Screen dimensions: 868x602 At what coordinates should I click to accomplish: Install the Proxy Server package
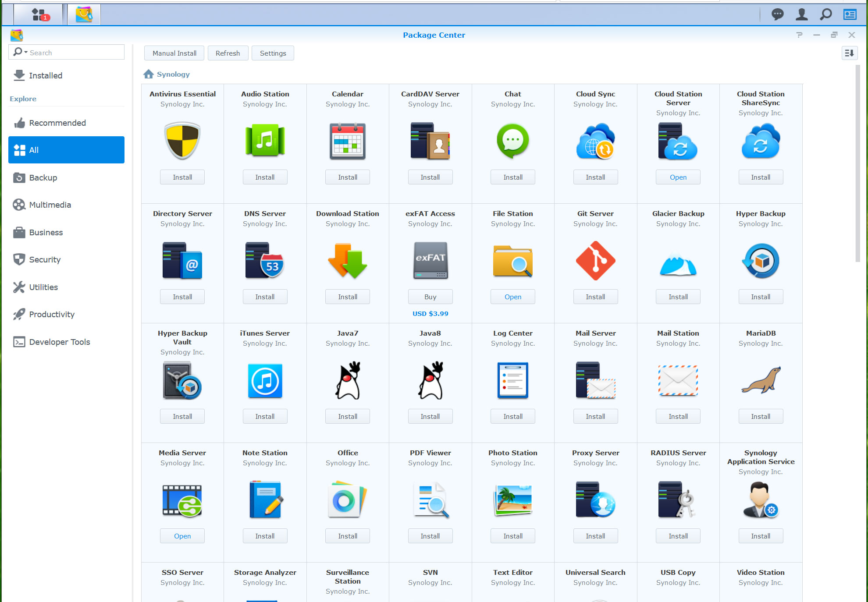click(595, 536)
